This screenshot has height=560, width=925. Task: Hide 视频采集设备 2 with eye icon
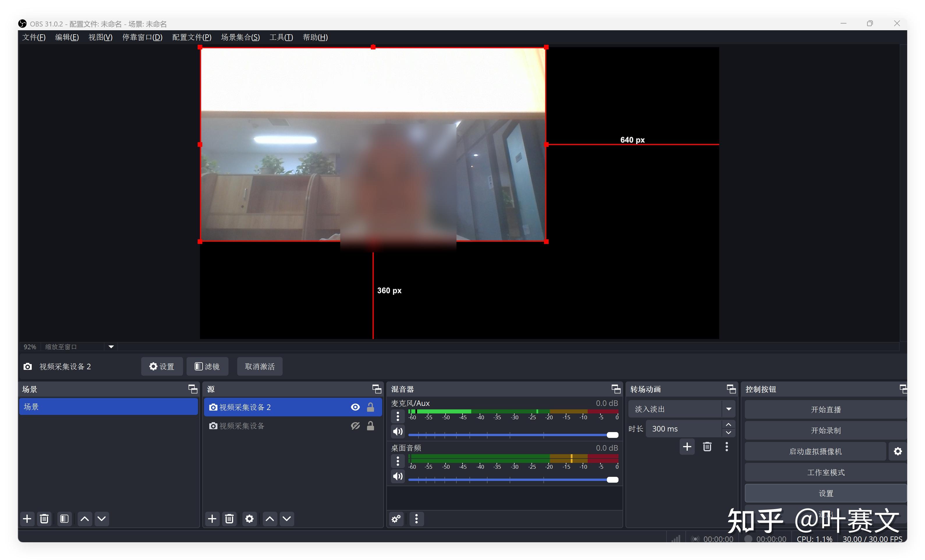[x=355, y=407]
